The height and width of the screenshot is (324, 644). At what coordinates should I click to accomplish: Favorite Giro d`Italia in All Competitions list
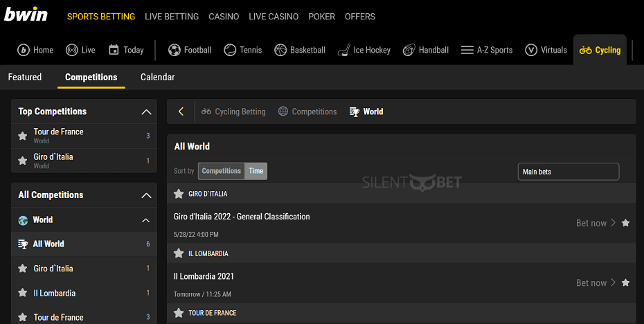pos(23,269)
